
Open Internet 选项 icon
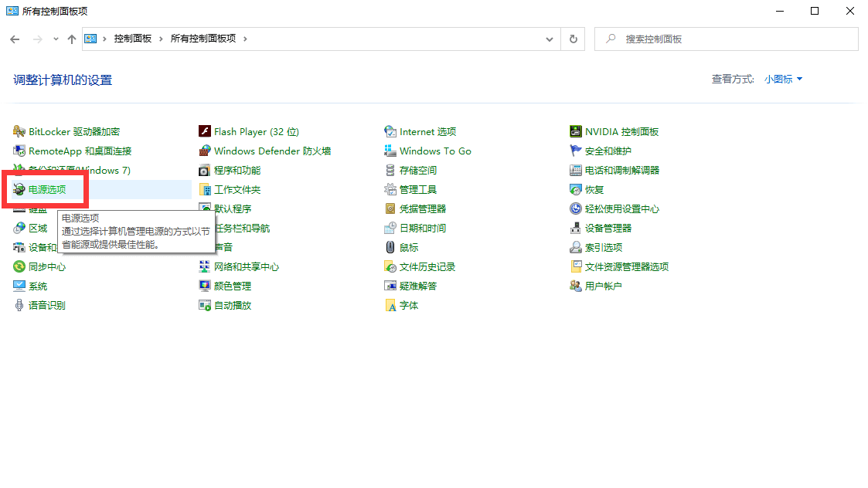[x=390, y=132]
